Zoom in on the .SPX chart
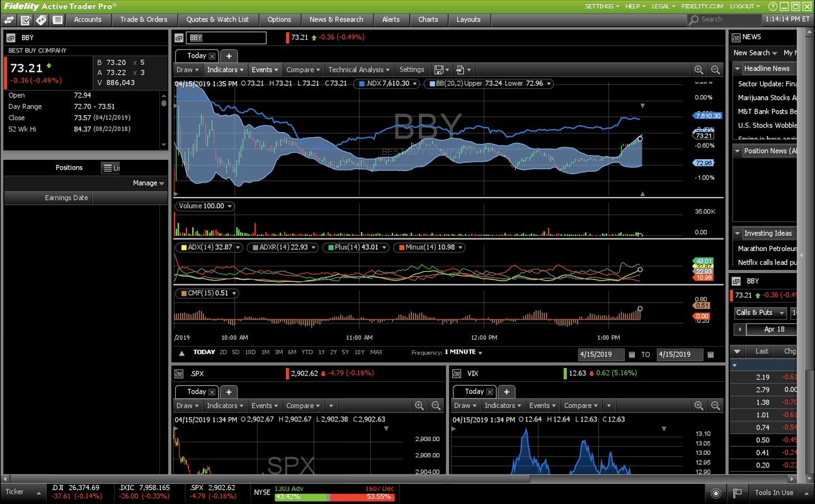Viewport: 815px width, 504px height. click(x=419, y=406)
